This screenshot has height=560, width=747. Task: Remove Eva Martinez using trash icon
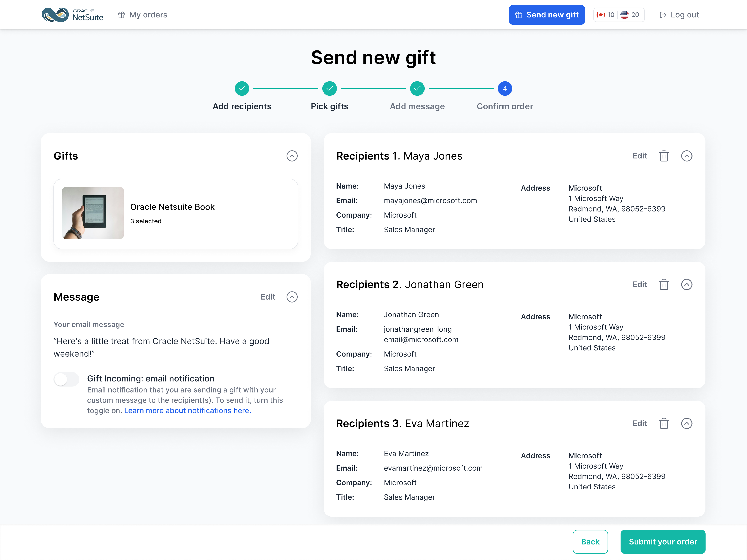tap(664, 423)
